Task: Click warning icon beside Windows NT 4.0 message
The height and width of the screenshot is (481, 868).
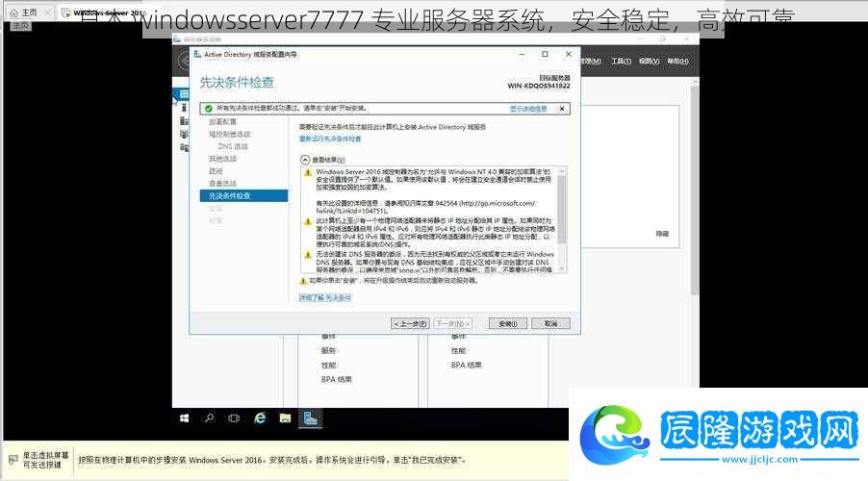Action: pos(308,173)
